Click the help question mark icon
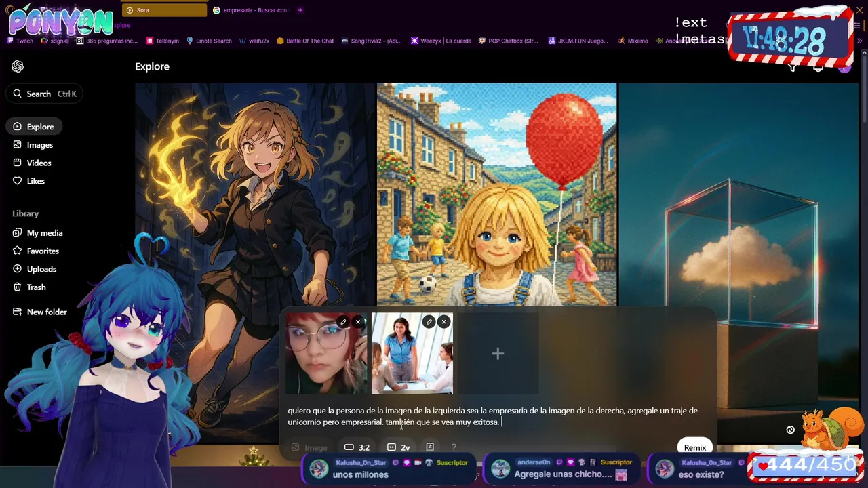The height and width of the screenshot is (488, 868). [x=454, y=447]
